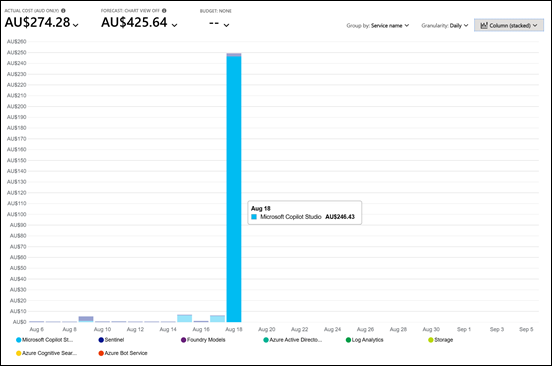Toggle the Sentinel legend item

[111, 340]
